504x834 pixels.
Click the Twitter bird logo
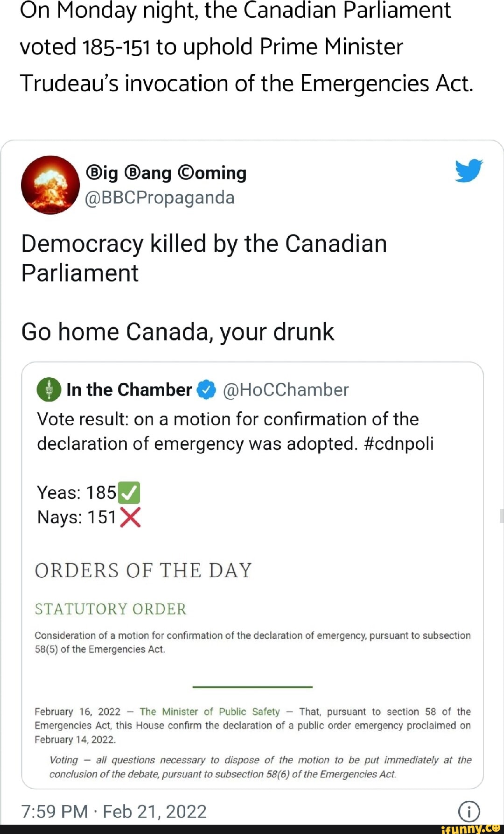(x=469, y=170)
